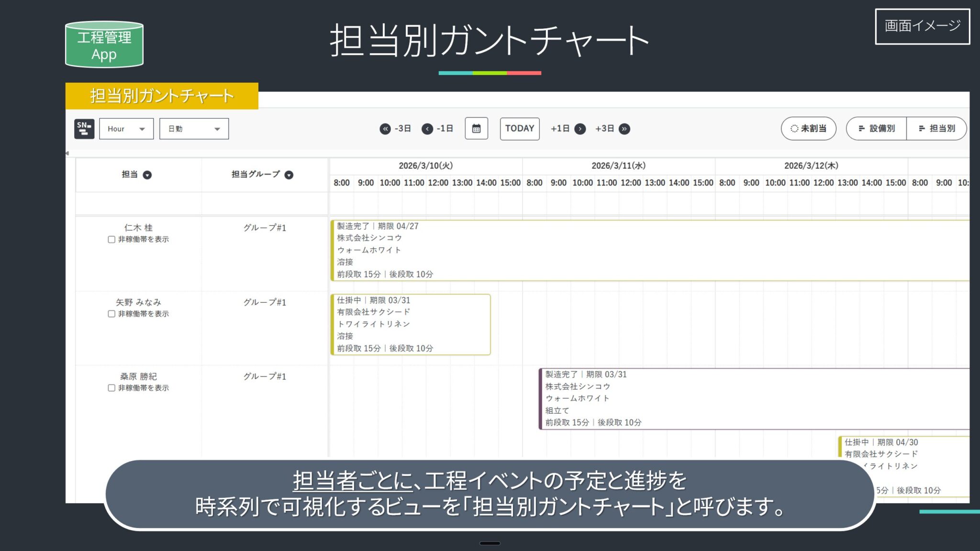This screenshot has width=980, height=551.
Task: Click the 担当グループ column filter icon
Action: 289,175
